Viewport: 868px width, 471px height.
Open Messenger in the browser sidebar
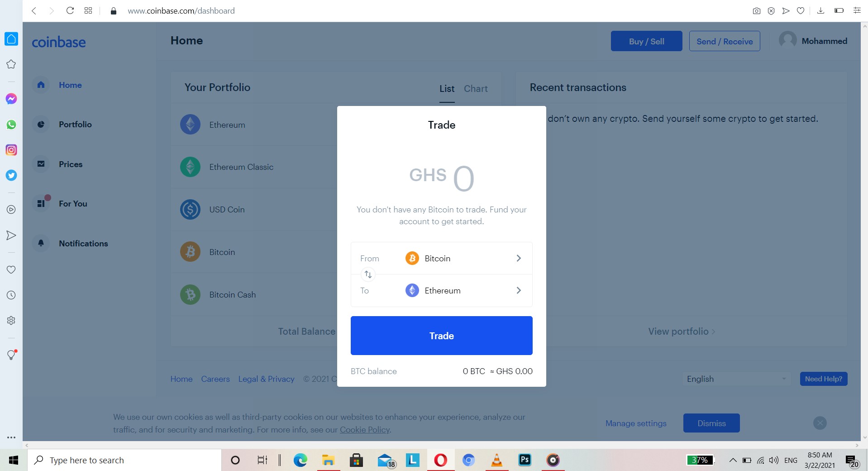coord(11,99)
